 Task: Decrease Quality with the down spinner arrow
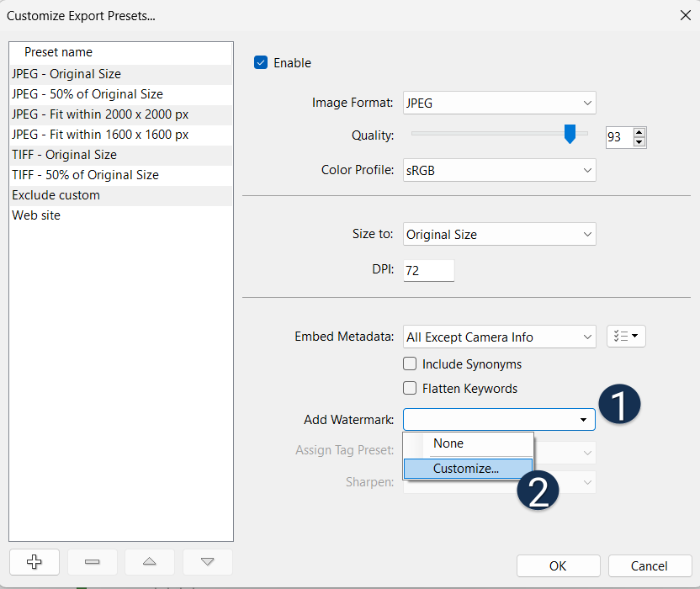coord(639,141)
